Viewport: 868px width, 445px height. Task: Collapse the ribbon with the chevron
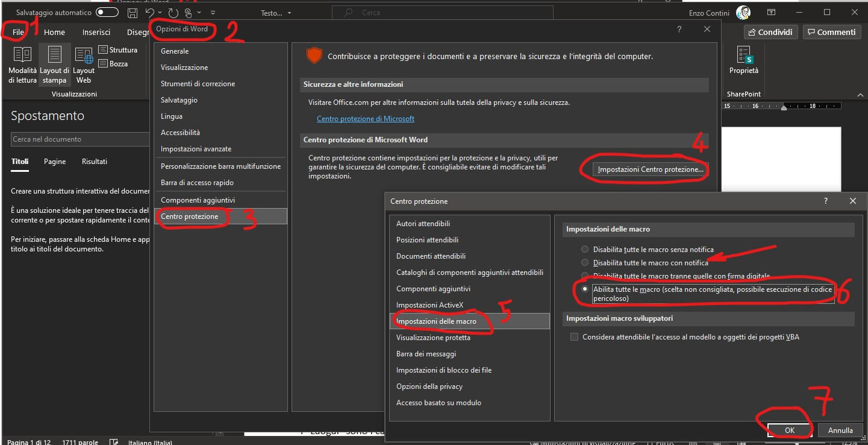858,95
